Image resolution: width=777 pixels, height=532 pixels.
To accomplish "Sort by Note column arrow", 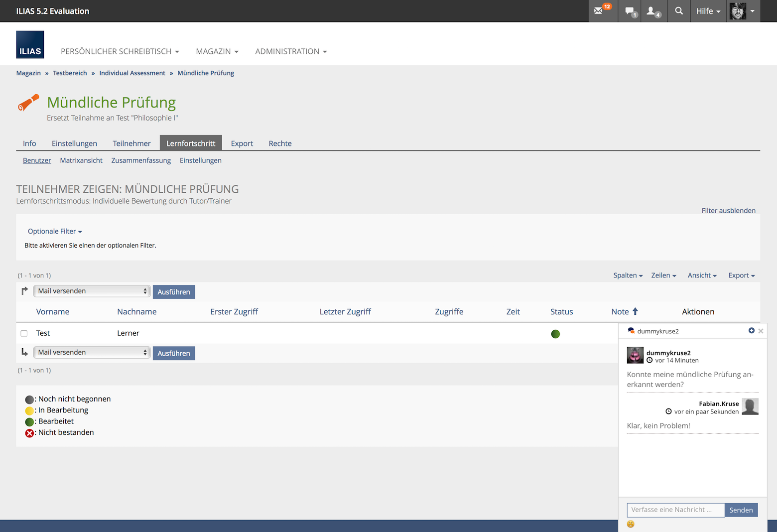I will (x=635, y=311).
